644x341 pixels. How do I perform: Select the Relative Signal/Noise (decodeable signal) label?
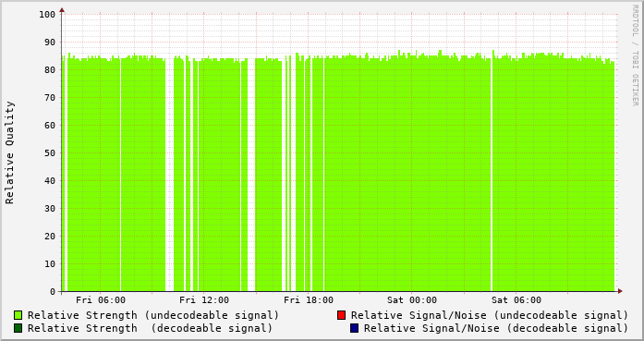click(x=496, y=328)
